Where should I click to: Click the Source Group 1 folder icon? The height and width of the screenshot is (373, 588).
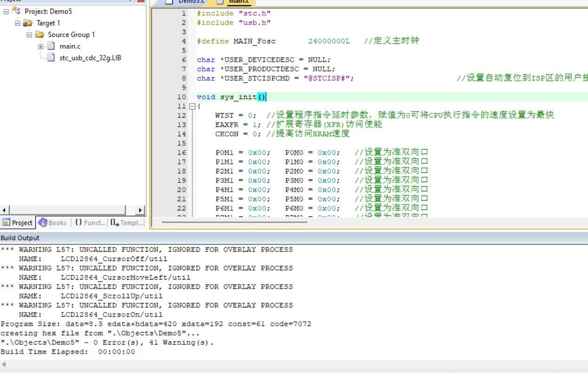pyautogui.click(x=39, y=34)
